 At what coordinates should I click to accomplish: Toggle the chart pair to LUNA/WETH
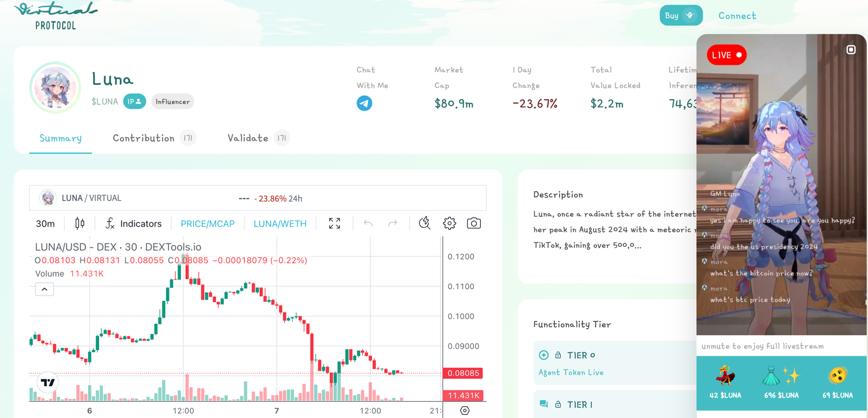coord(280,223)
